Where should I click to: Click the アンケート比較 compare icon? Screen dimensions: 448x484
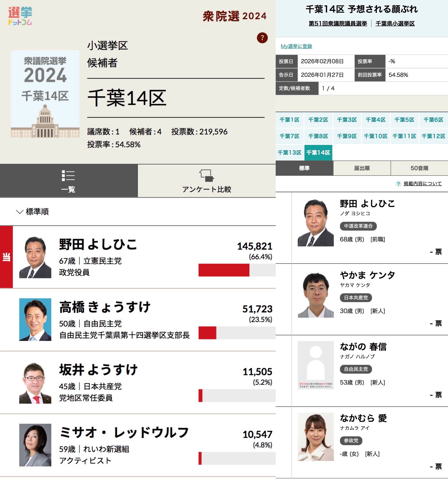(x=207, y=176)
